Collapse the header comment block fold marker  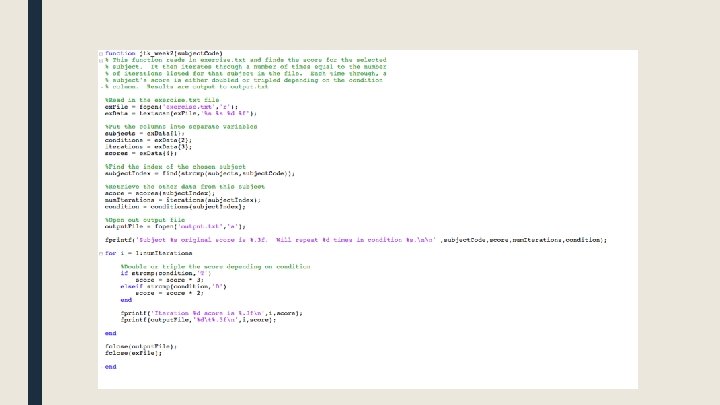point(101,60)
